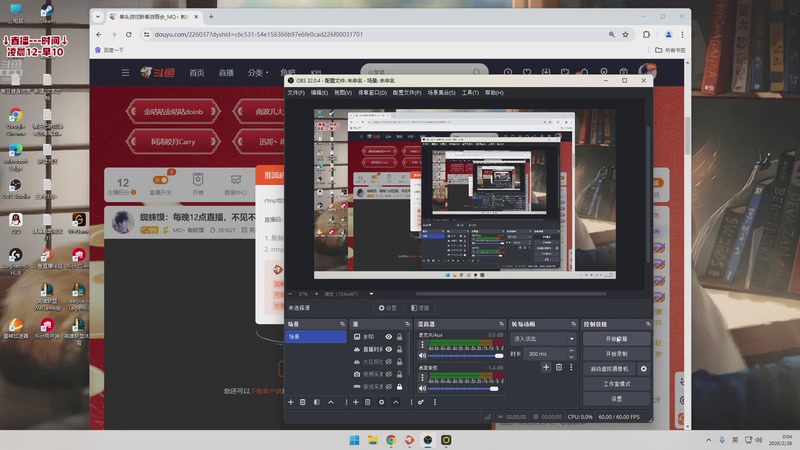The width and height of the screenshot is (800, 450).
Task: Zoom out preview with minus icon
Action: pyautogui.click(x=290, y=294)
